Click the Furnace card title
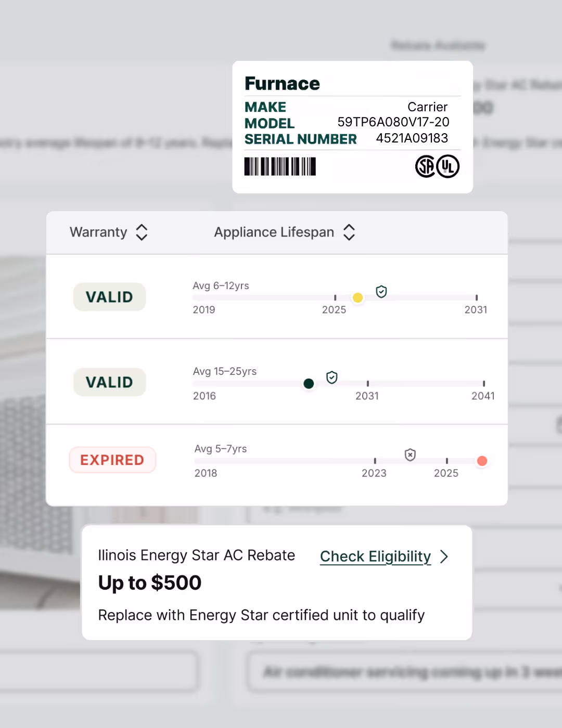Viewport: 562px width, 728px height. point(282,84)
